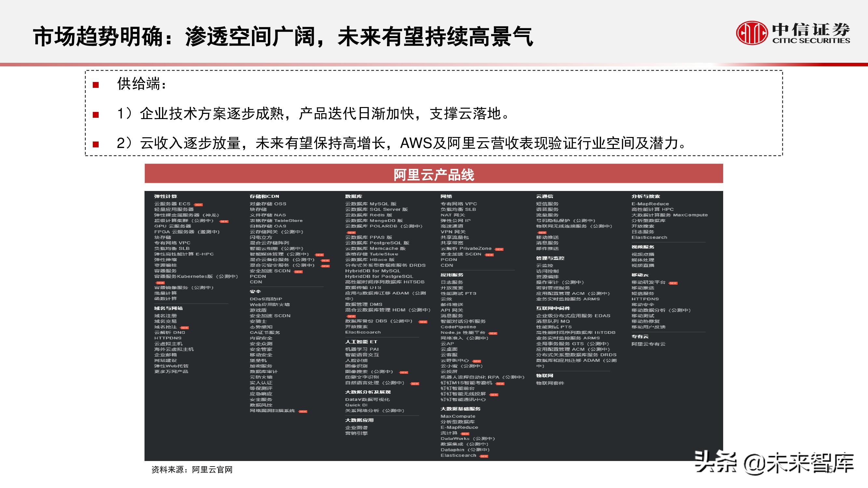Click the 更多万网产品 link
Screen dimensions: 868x488
click(171, 372)
